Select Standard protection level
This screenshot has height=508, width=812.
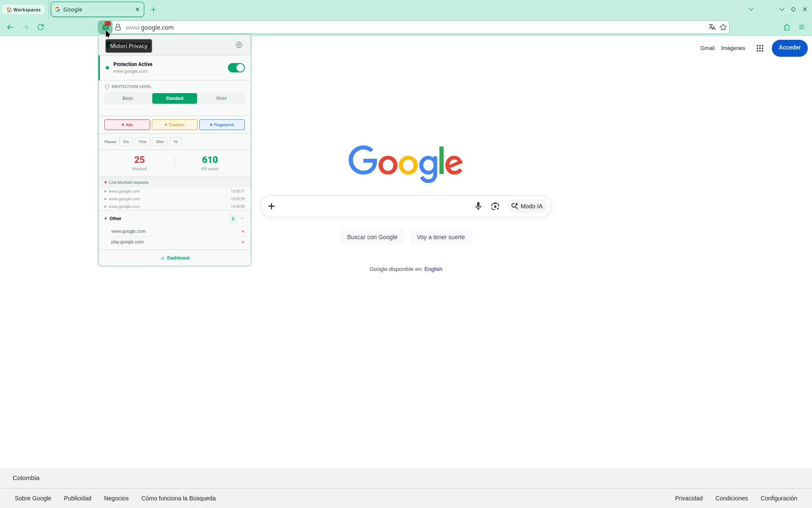pyautogui.click(x=175, y=98)
